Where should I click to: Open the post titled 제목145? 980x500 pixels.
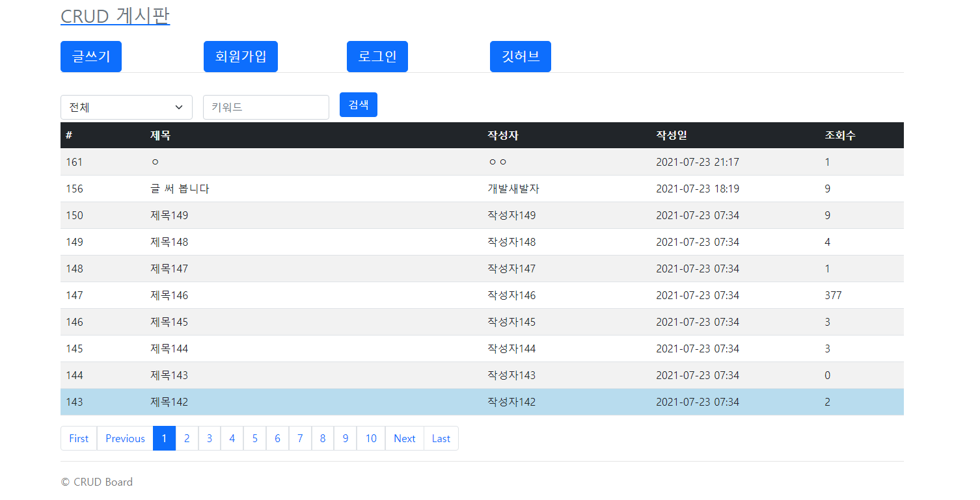click(169, 322)
